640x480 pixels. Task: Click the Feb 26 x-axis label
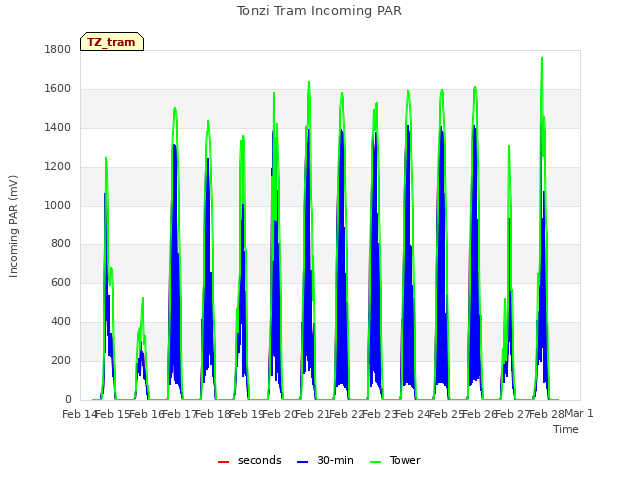pyautogui.click(x=479, y=414)
